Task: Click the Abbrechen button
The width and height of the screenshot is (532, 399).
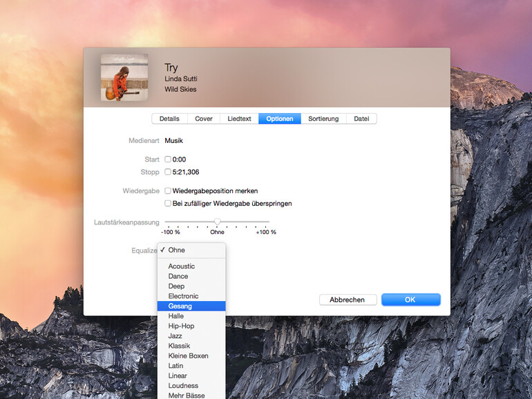Action: click(x=348, y=300)
